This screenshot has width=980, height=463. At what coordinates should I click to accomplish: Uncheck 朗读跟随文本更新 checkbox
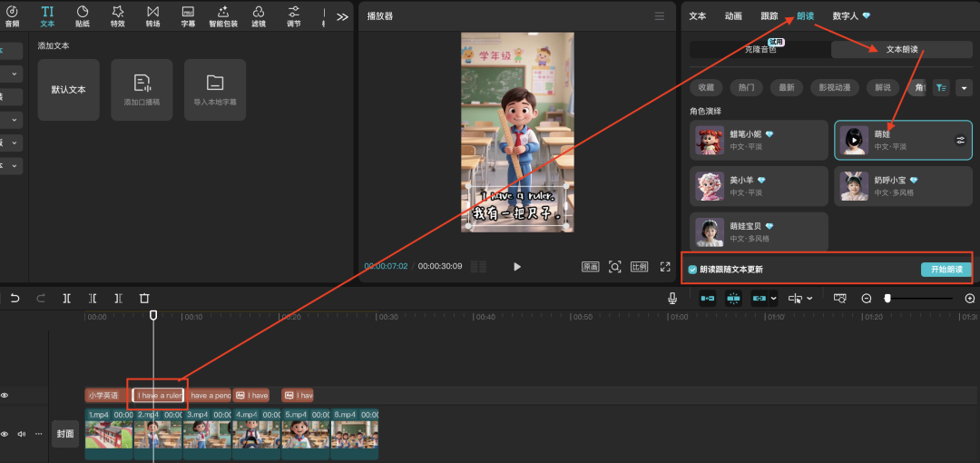[x=693, y=270]
